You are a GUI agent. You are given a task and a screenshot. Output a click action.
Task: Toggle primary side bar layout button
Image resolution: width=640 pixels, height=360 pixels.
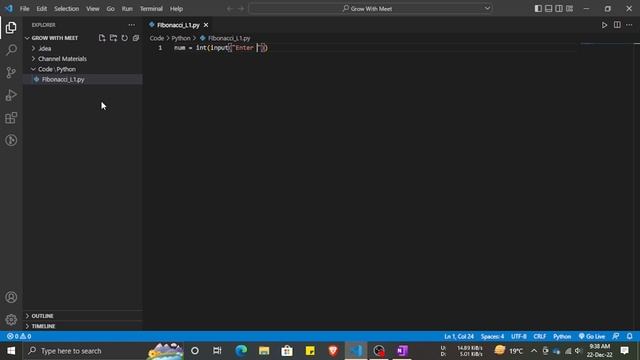tap(538, 9)
